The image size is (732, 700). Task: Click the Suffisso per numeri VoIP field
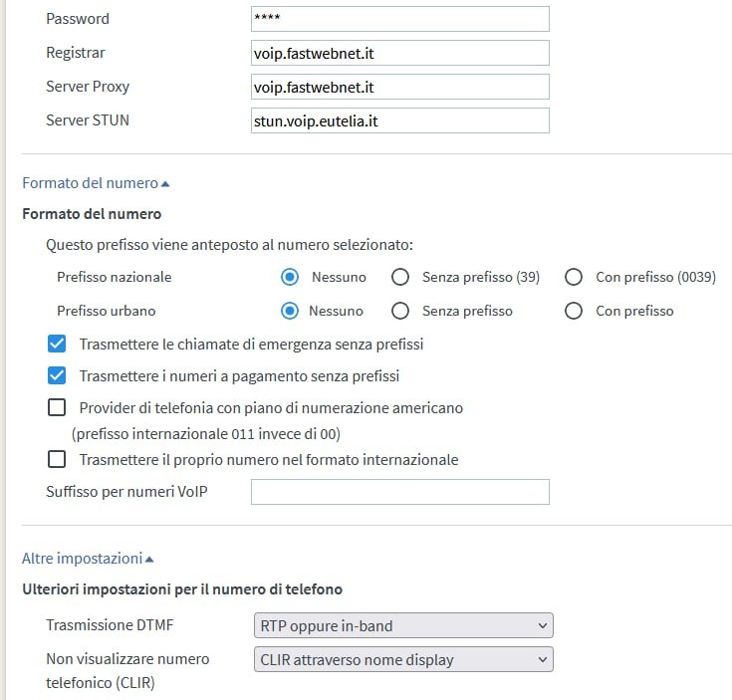click(x=399, y=492)
